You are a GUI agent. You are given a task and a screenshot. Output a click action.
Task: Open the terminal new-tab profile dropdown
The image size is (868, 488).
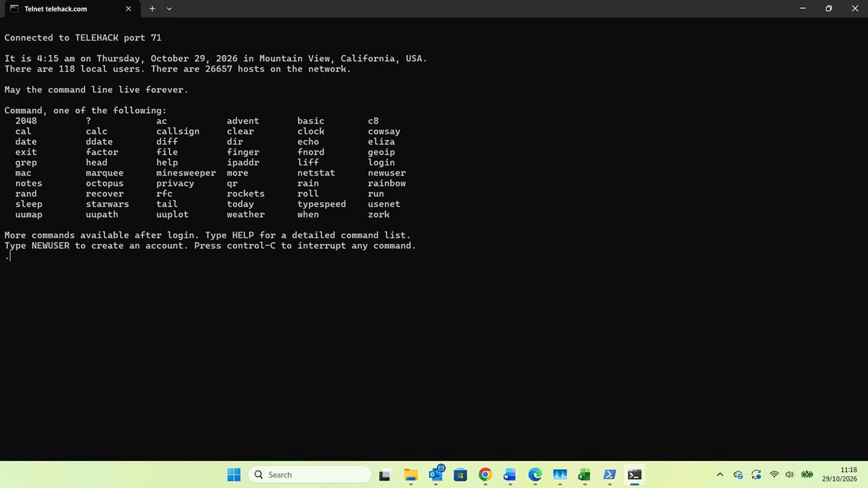pyautogui.click(x=170, y=9)
